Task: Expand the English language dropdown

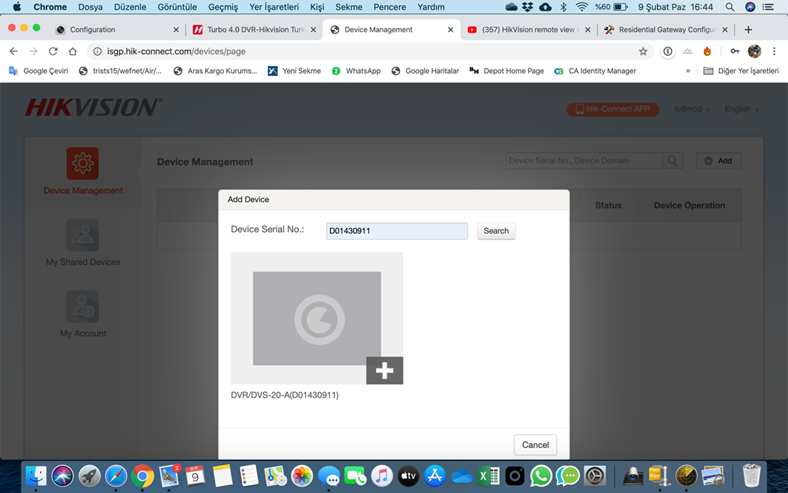Action: 742,109
